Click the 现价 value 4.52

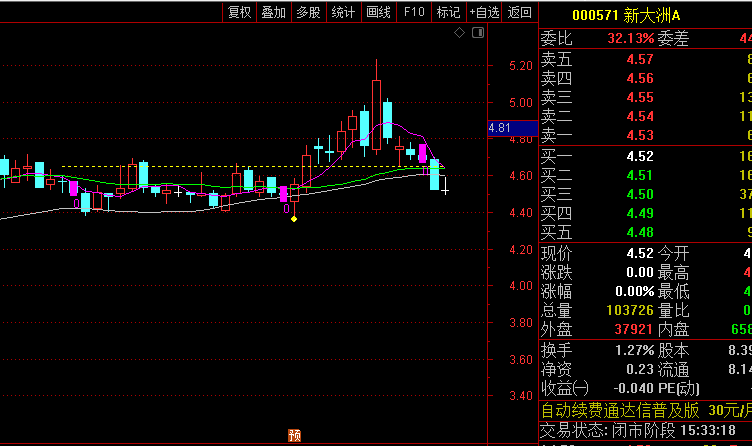click(640, 253)
